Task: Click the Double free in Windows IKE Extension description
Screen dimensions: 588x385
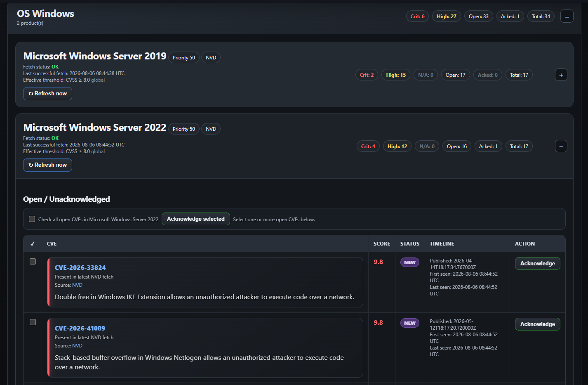Action: tap(205, 297)
